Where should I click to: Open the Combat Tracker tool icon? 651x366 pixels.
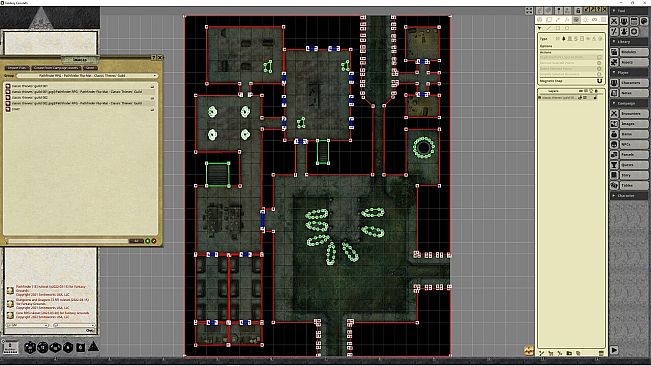[x=614, y=21]
